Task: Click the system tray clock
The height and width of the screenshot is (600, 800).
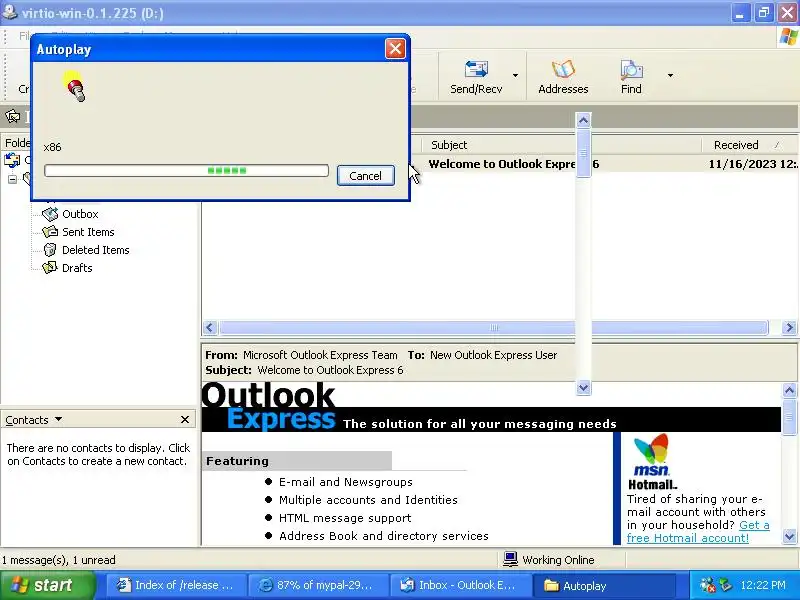Action: point(763,585)
